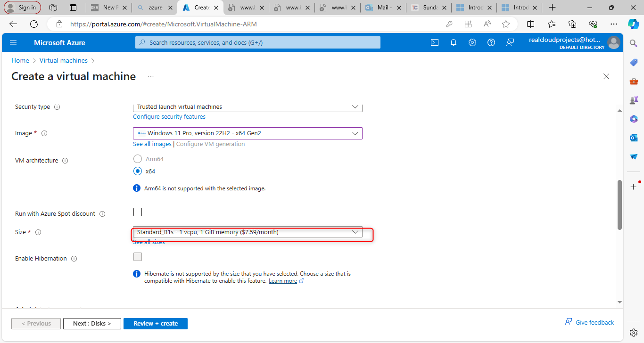Show info tooltip for Security type

[57, 107]
